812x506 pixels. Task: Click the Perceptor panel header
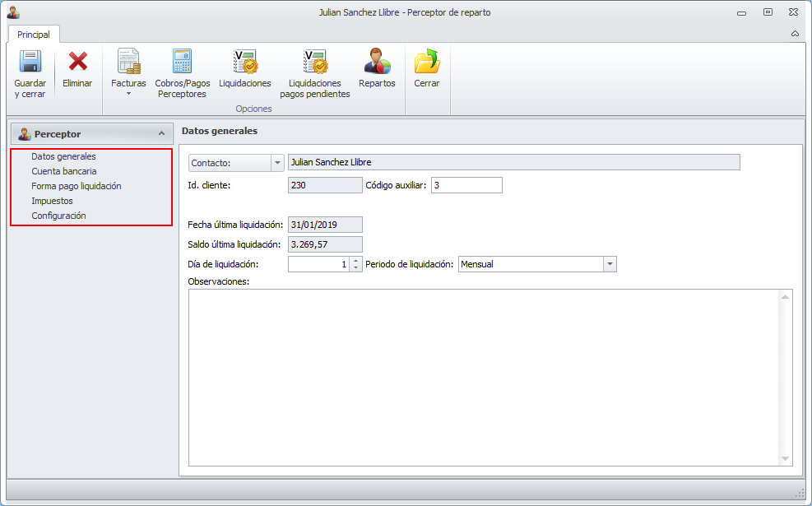point(91,133)
